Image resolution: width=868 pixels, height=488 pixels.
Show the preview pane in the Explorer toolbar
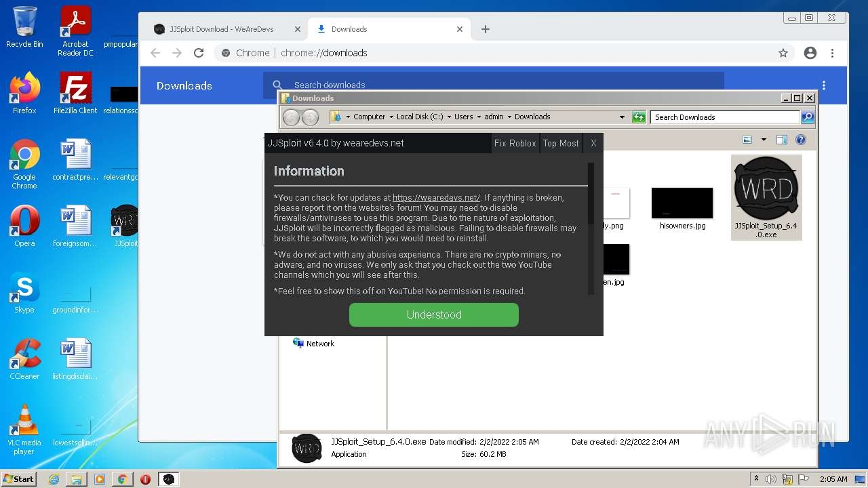pyautogui.click(x=781, y=139)
